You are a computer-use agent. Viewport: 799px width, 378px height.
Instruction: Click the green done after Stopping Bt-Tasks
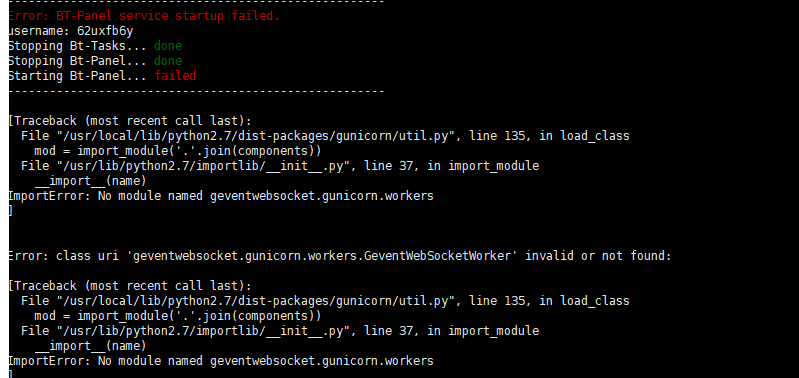[x=168, y=46]
